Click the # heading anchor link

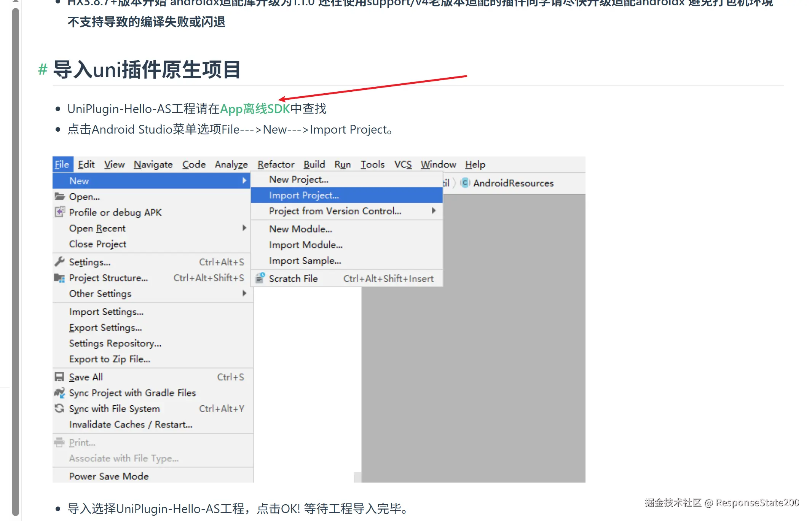(43, 70)
